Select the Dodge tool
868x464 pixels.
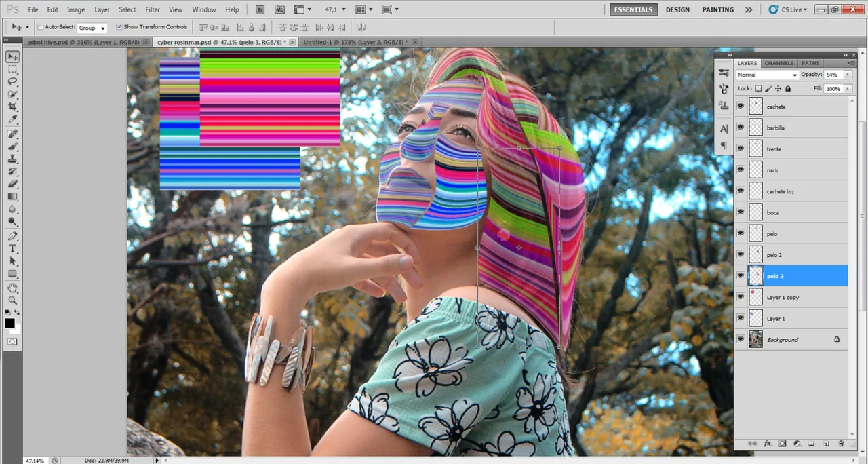[x=12, y=221]
